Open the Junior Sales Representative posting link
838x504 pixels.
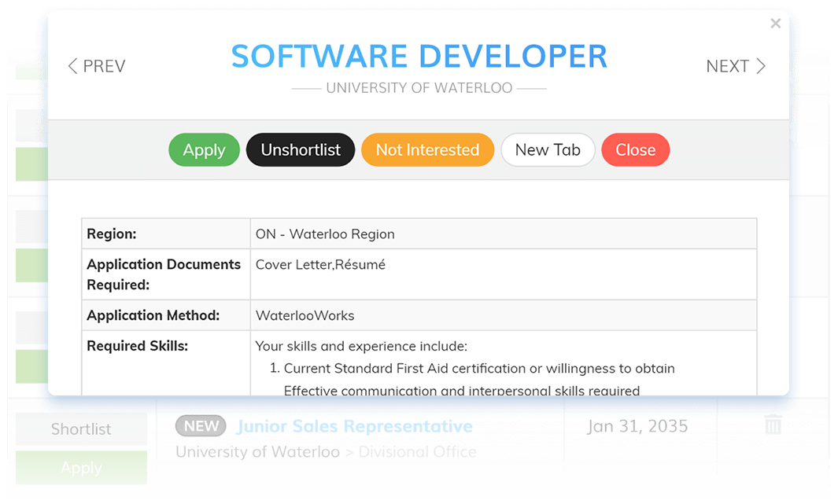355,426
